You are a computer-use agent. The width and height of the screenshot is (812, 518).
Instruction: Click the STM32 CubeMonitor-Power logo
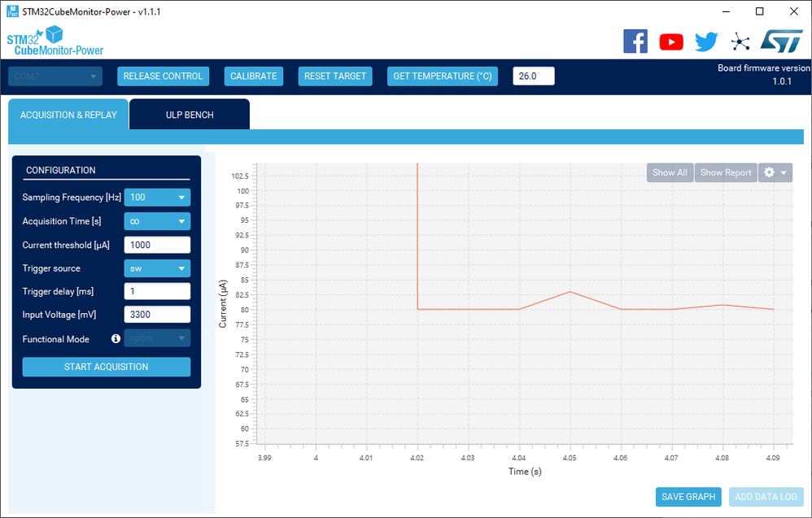pos(55,41)
